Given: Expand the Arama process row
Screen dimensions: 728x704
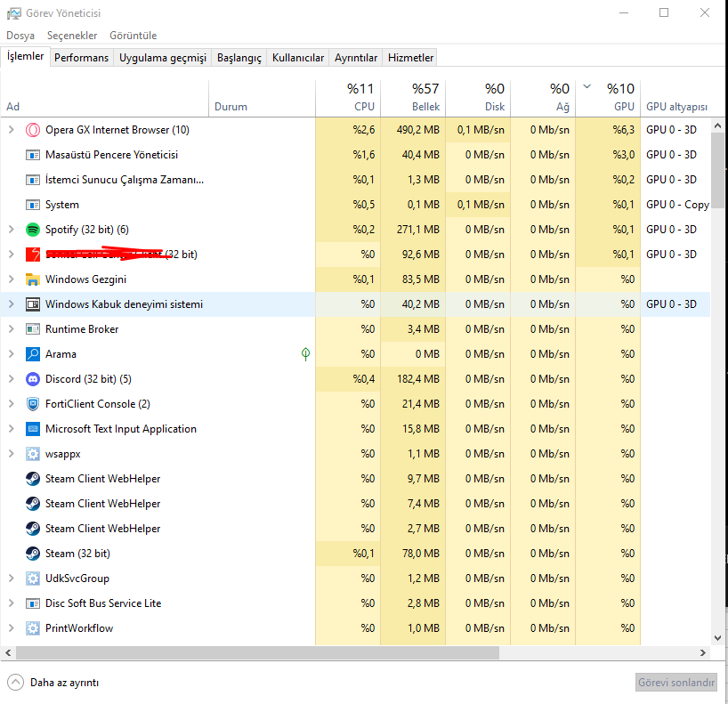Looking at the screenshot, I should pyautogui.click(x=12, y=354).
